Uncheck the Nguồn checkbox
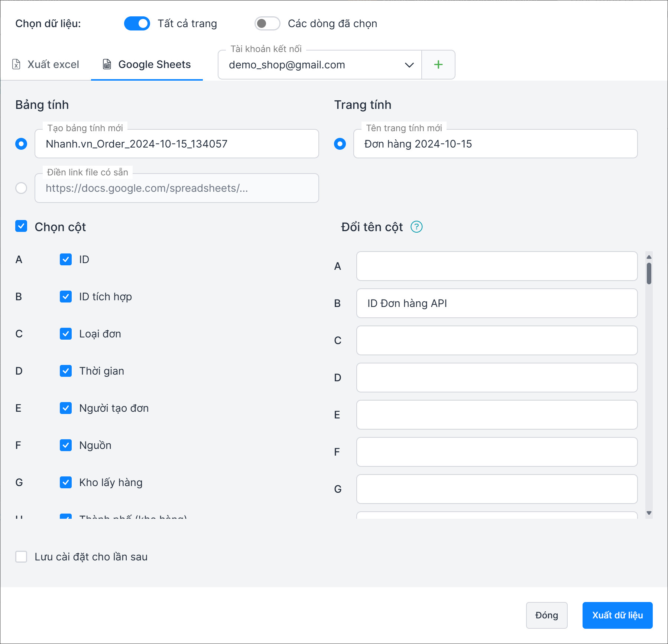This screenshot has height=644, width=668. [66, 445]
